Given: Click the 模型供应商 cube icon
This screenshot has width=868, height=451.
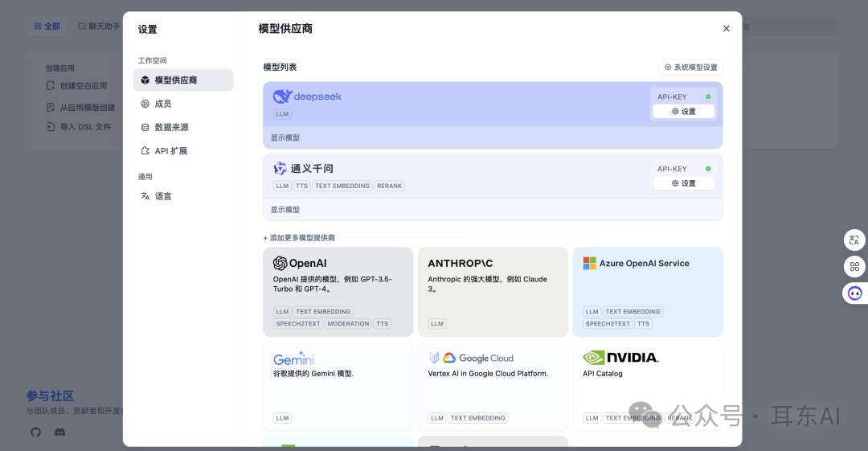Looking at the screenshot, I should [145, 80].
